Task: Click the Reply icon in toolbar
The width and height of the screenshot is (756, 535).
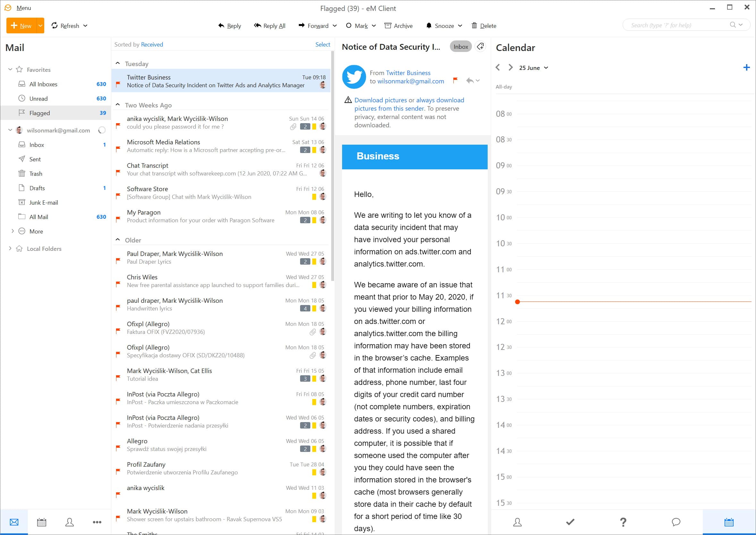Action: point(229,25)
